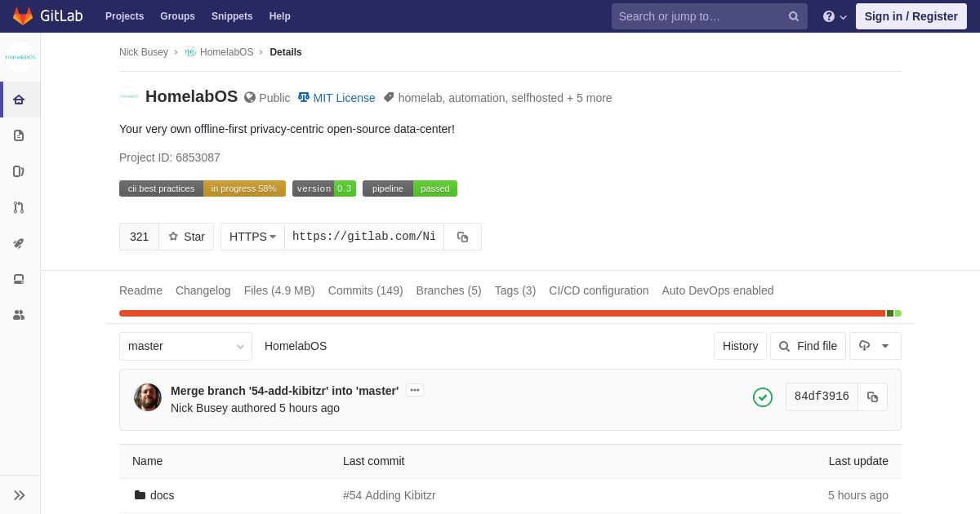
Task: Click Nick Busey's commit avatar
Action: point(148,397)
